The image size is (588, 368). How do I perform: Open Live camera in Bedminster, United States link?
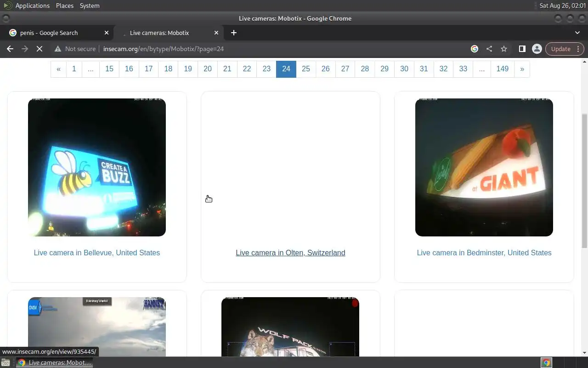[x=484, y=253]
